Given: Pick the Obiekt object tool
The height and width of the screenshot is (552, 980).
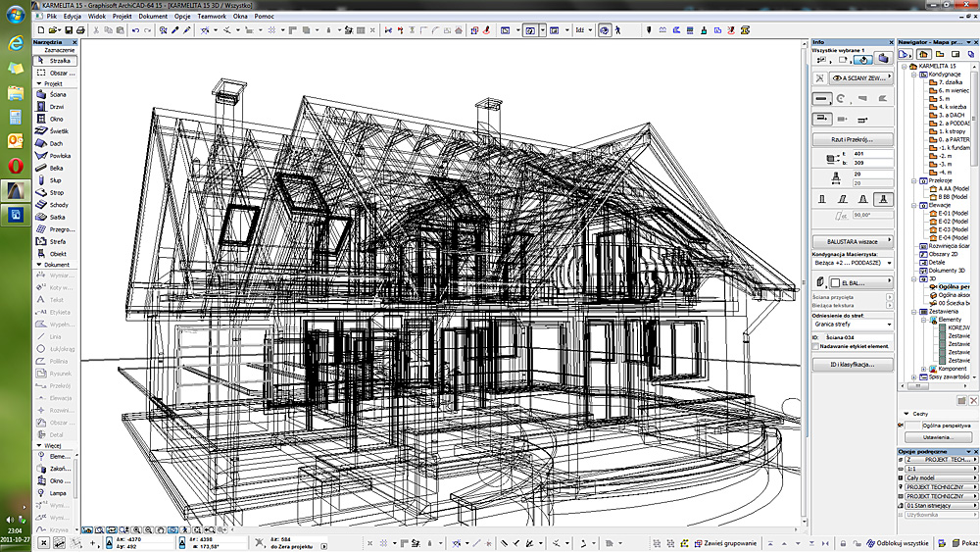Looking at the screenshot, I should coord(55,254).
